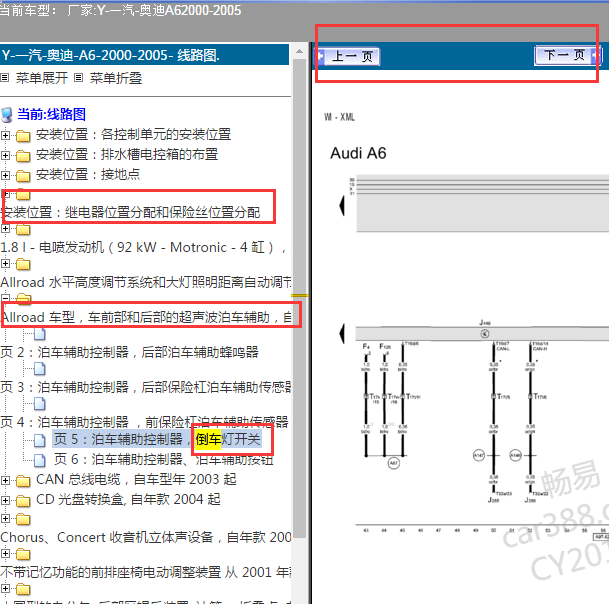Click the icon beside 菜单展开

click(x=5, y=78)
